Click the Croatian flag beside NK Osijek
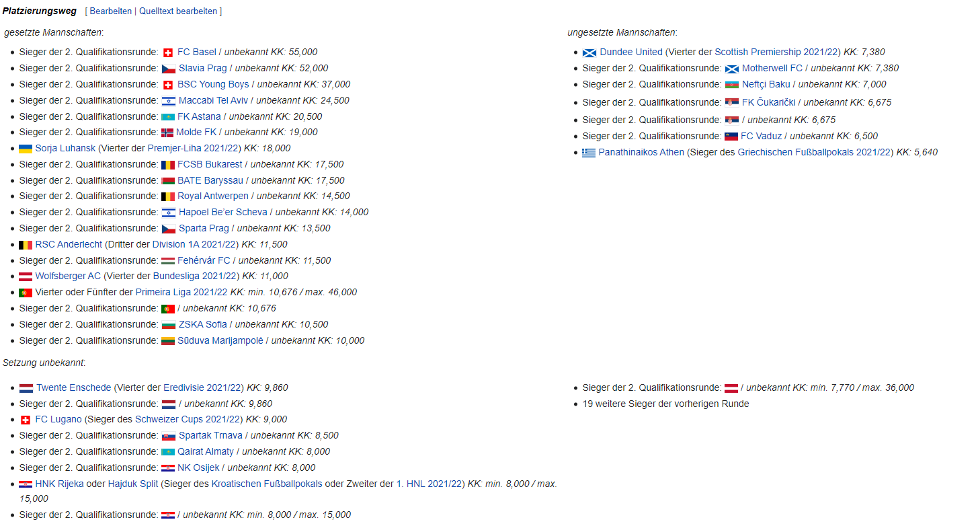The image size is (980, 526). click(x=168, y=468)
